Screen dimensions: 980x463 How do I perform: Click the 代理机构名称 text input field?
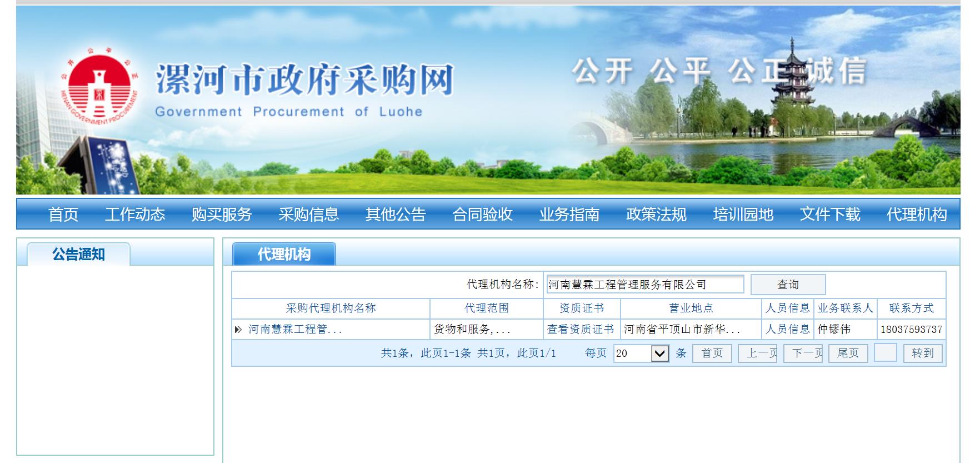point(644,285)
